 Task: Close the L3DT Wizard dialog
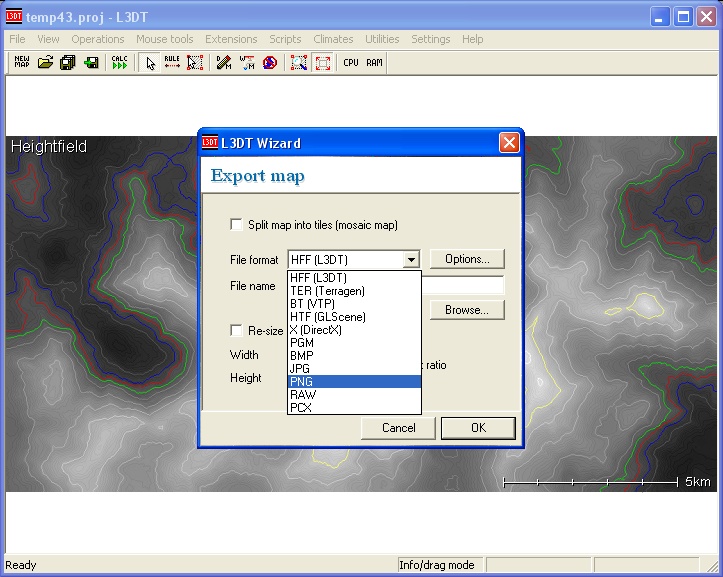508,143
